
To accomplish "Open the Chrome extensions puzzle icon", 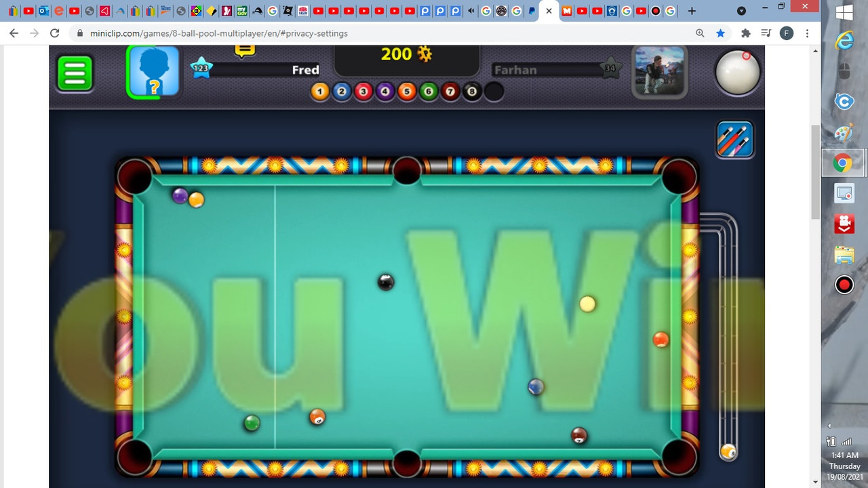I will 745,33.
